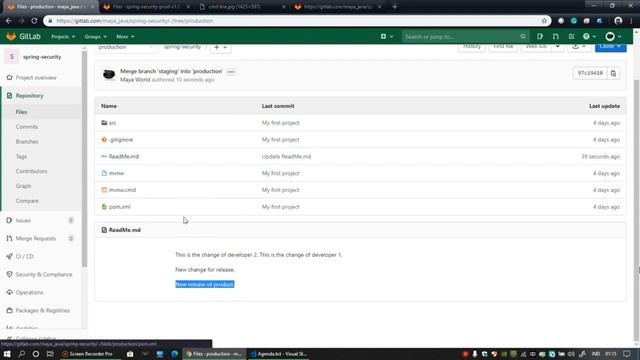Screen dimensions: 640x360
Task: Click the commit author avatar
Action: [x=109, y=75]
